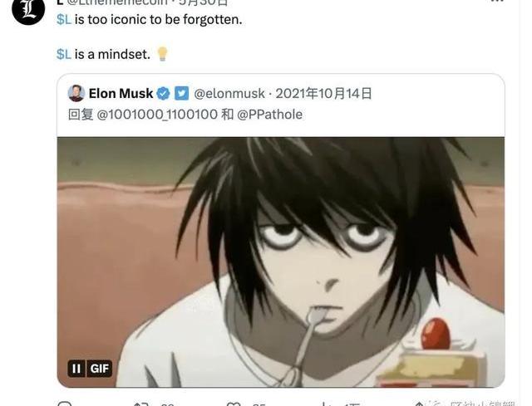Open the $L cashtag before 'is a mindset'
This screenshot has height=406, width=532.
pyautogui.click(x=64, y=54)
